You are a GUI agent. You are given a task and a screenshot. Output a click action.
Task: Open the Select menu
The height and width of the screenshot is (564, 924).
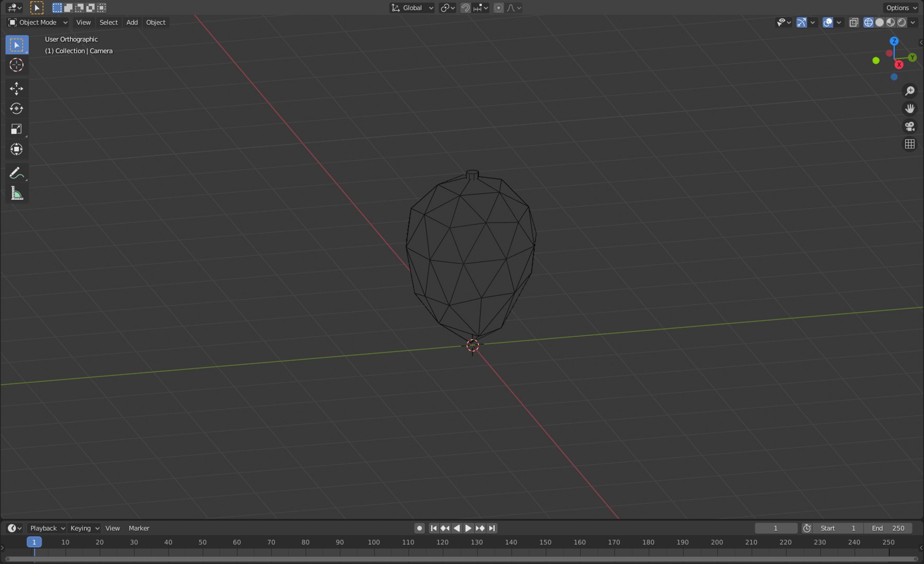click(x=109, y=22)
